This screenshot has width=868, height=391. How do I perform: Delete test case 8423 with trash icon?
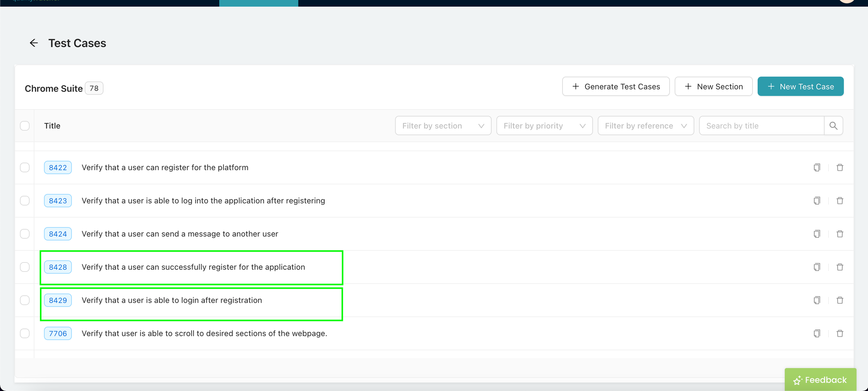point(840,201)
